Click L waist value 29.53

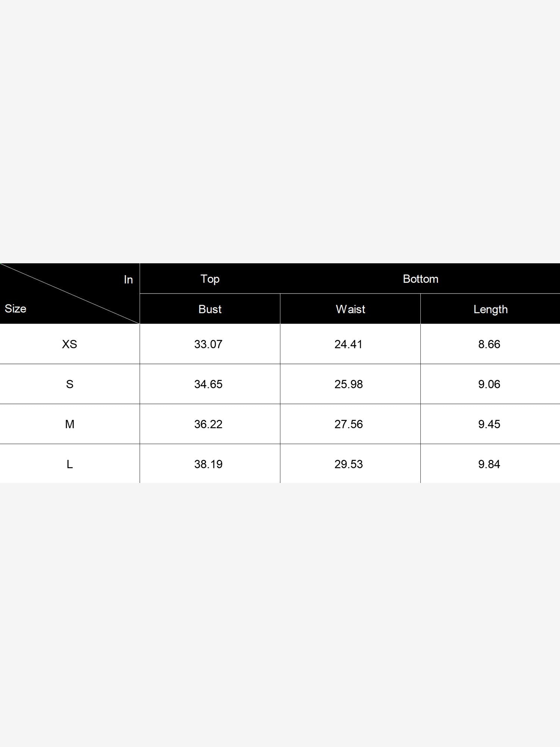click(x=348, y=464)
